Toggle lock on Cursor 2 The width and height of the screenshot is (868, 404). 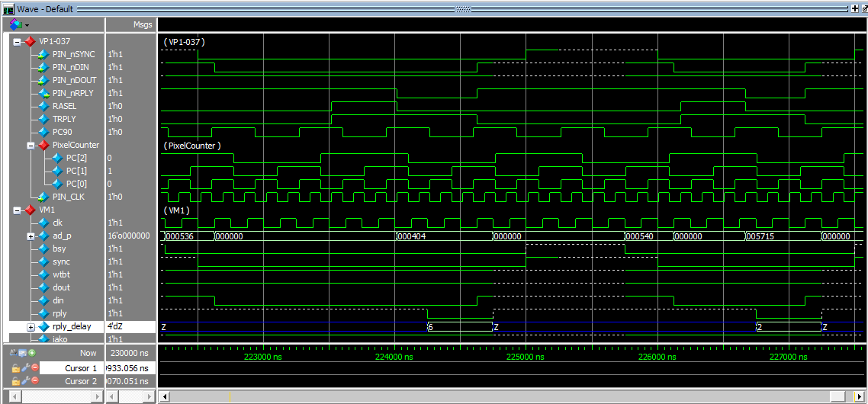[15, 381]
